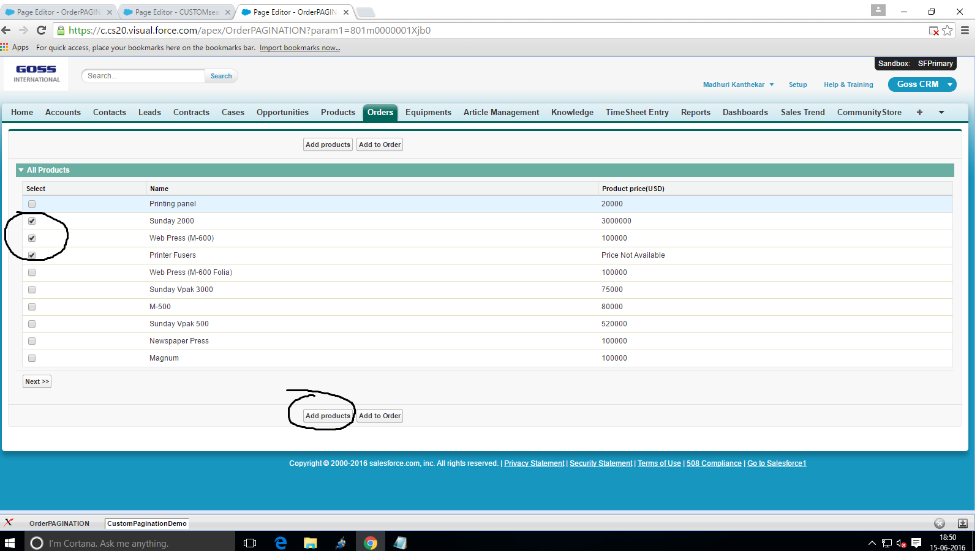Open the Products tab
This screenshot has height=551, width=980.
click(338, 112)
